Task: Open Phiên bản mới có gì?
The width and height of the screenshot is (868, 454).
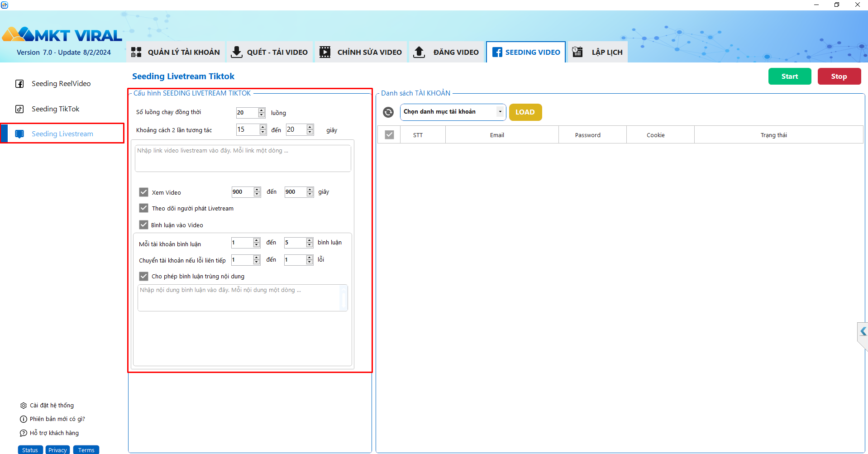Action: click(57, 419)
